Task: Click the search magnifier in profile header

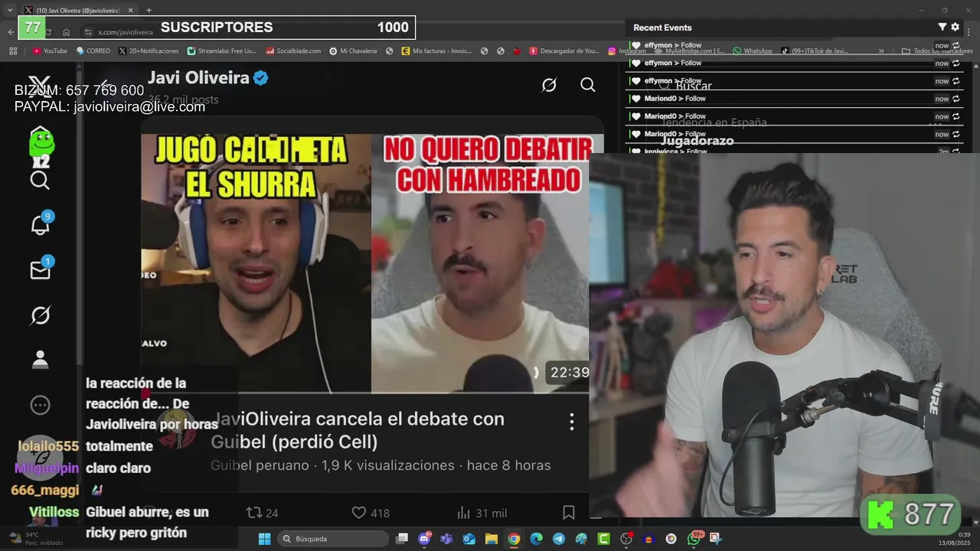Action: point(588,85)
